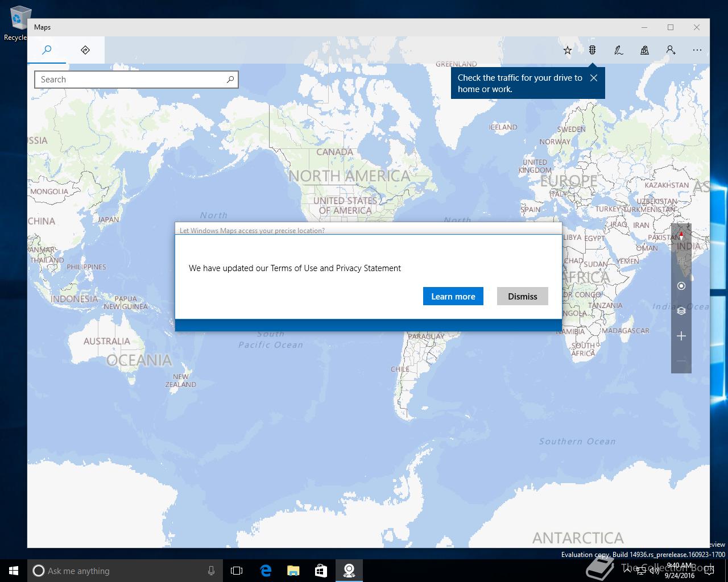728x582 pixels.
Task: Click the map tilt control
Action: pos(681,261)
